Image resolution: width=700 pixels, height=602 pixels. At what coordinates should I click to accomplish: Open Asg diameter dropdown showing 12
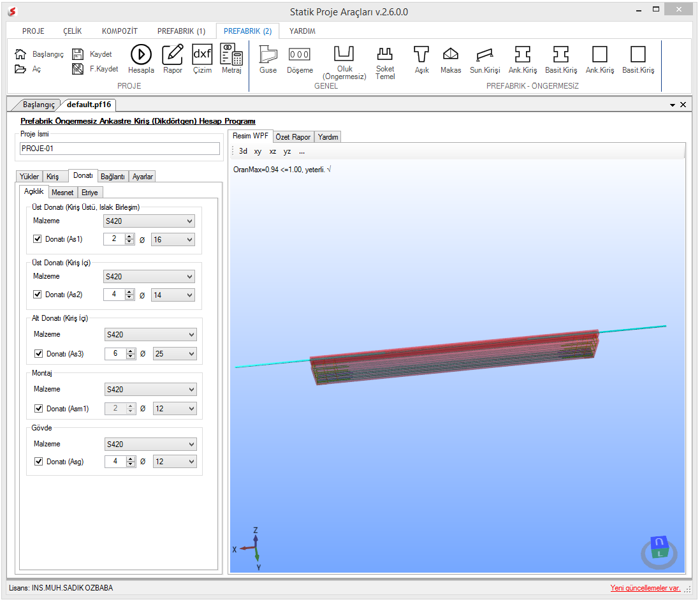175,462
